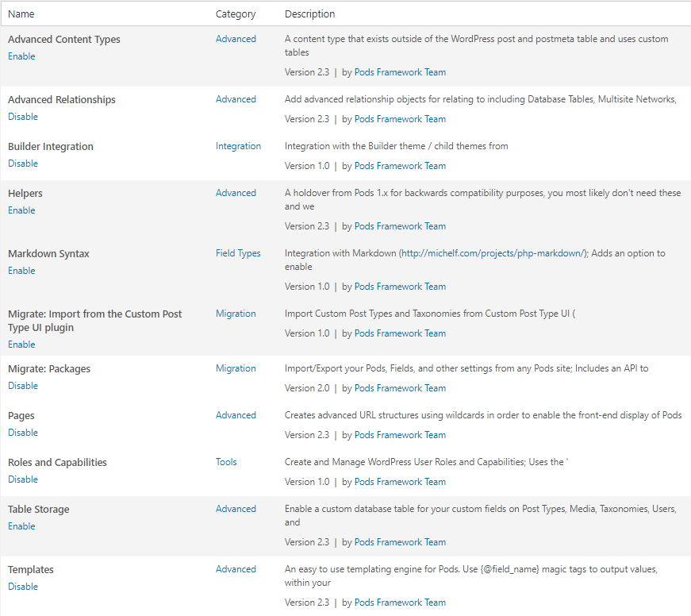Enable the Helpers component
The width and height of the screenshot is (691, 616).
(x=21, y=210)
